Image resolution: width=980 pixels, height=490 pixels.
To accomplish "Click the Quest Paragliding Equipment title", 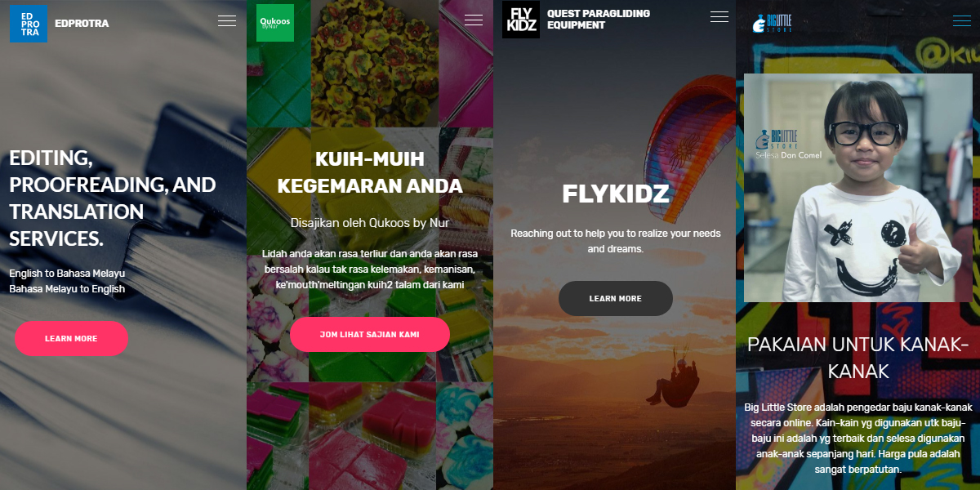I will pyautogui.click(x=599, y=20).
